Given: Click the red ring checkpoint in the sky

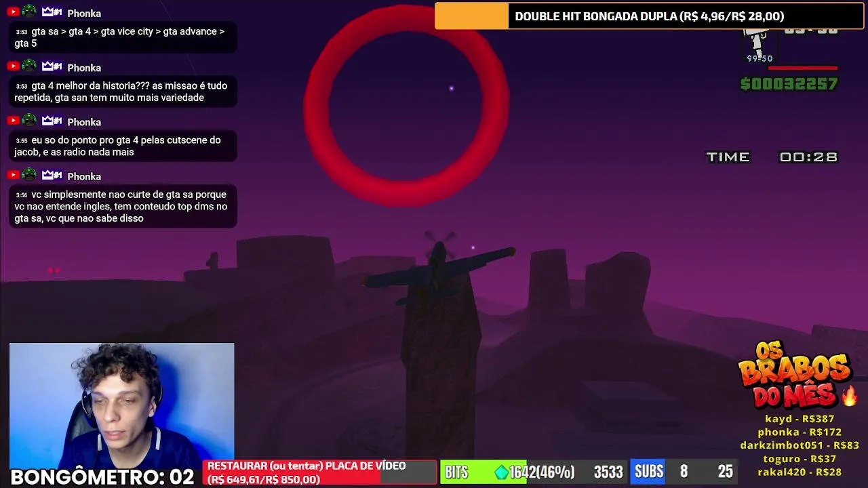Looking at the screenshot, I should pyautogui.click(x=406, y=106).
